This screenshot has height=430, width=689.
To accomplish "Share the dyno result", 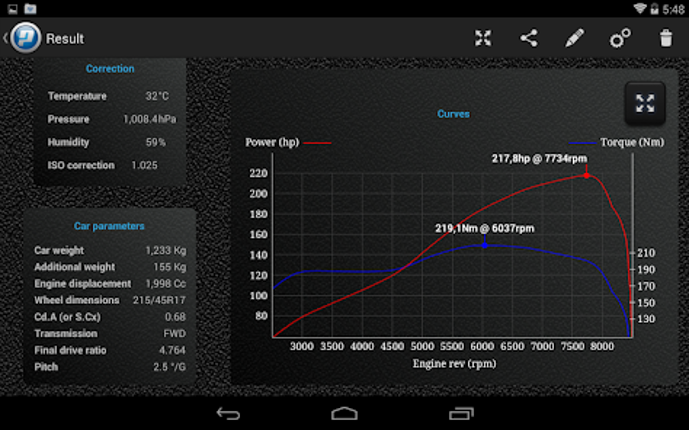I will click(529, 39).
